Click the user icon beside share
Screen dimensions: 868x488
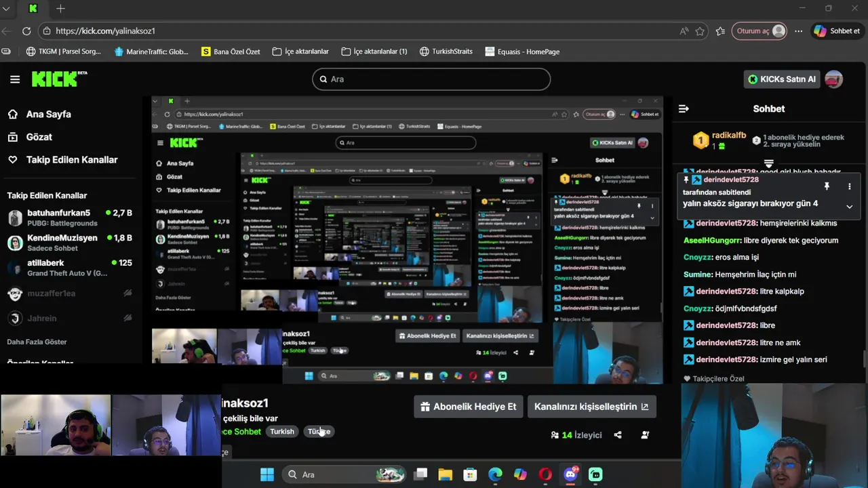click(x=645, y=435)
